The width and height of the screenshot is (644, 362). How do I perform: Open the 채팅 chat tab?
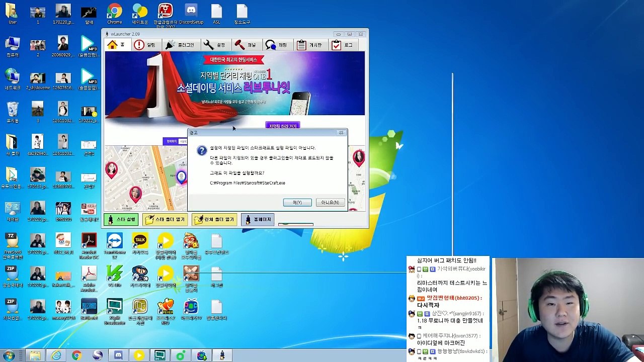277,45
